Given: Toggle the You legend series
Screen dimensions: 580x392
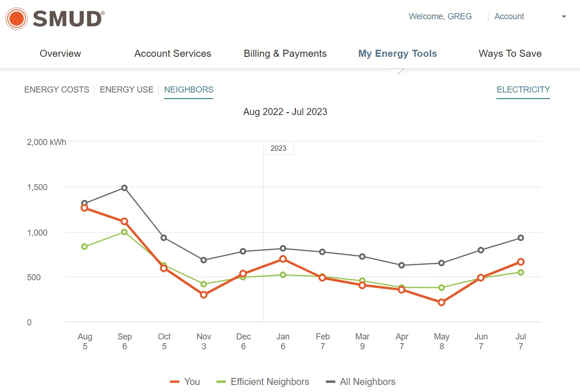Looking at the screenshot, I should point(192,382).
